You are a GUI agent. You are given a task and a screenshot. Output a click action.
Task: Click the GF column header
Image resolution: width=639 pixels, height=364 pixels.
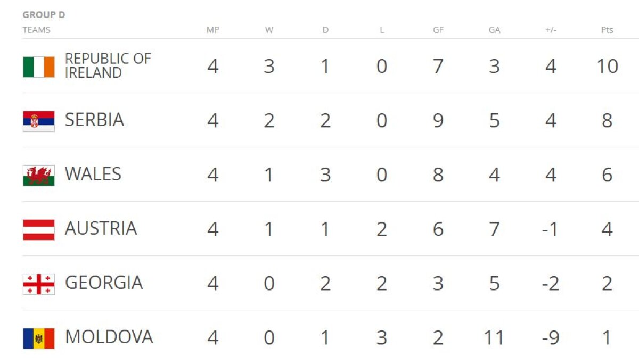pyautogui.click(x=438, y=30)
